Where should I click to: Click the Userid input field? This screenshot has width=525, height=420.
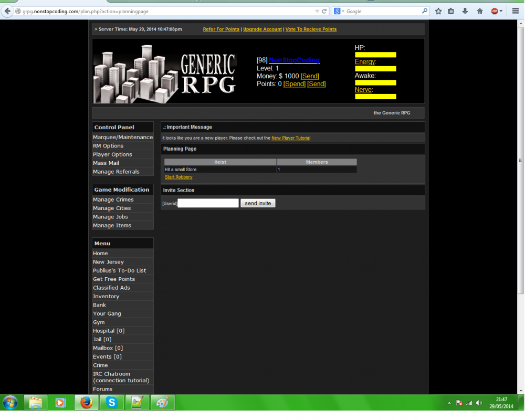[207, 203]
